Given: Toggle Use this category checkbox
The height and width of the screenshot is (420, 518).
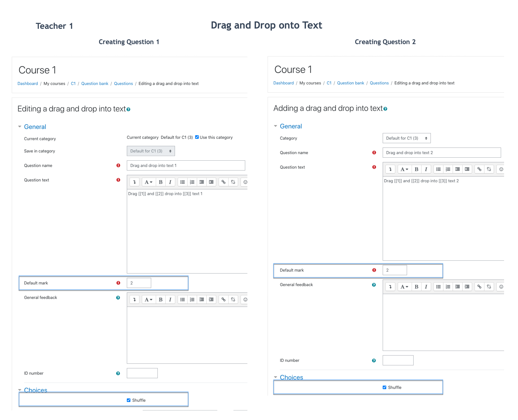Looking at the screenshot, I should point(197,137).
